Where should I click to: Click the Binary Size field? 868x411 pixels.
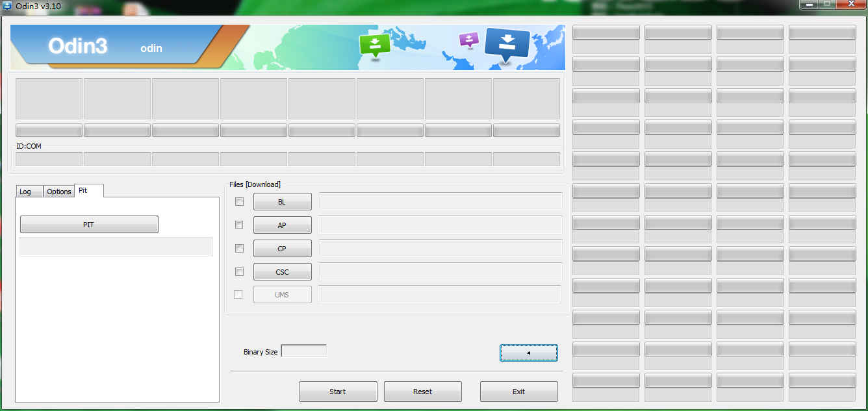[303, 351]
